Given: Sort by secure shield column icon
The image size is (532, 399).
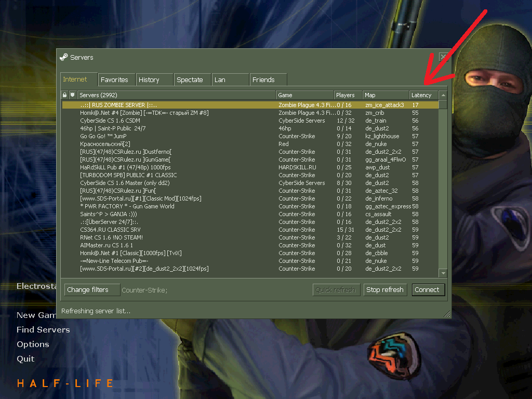Looking at the screenshot, I should pos(73,95).
